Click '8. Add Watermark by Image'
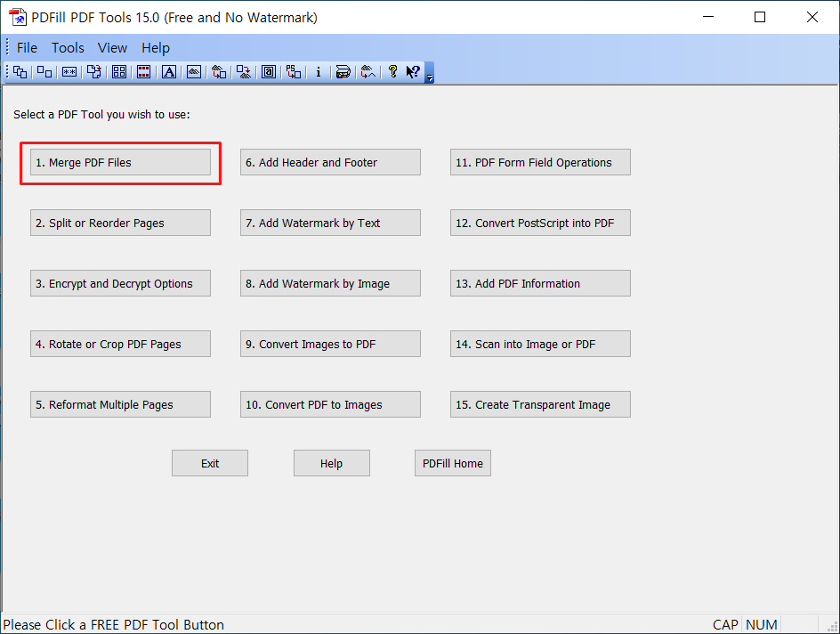The width and height of the screenshot is (840, 634). point(330,283)
